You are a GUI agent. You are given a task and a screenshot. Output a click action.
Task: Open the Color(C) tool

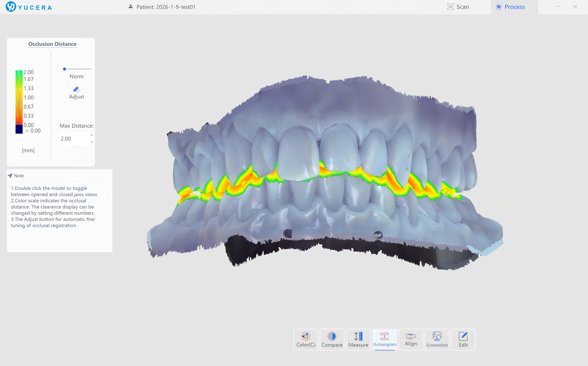(x=306, y=339)
